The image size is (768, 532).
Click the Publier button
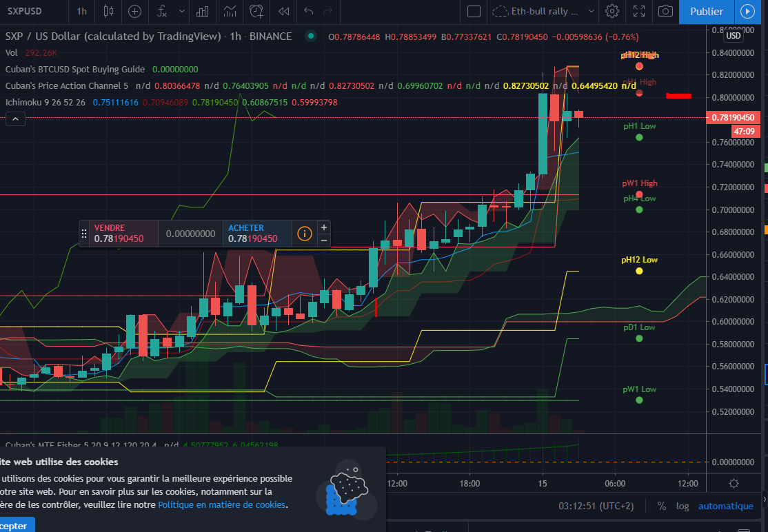click(x=707, y=11)
